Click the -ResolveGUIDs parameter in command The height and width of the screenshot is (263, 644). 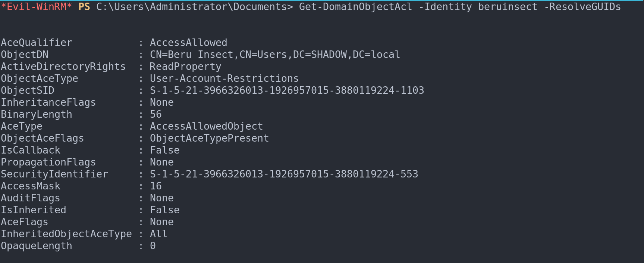click(582, 7)
